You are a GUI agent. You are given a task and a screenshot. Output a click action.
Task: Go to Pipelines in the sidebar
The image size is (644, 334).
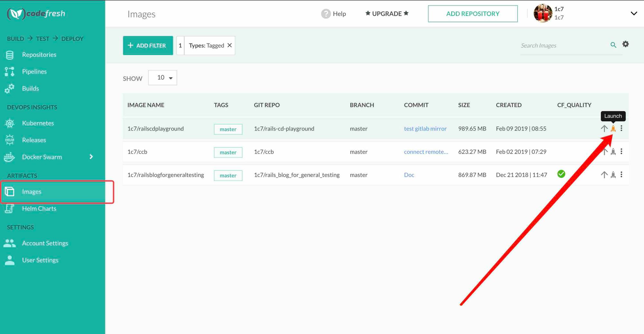click(34, 72)
